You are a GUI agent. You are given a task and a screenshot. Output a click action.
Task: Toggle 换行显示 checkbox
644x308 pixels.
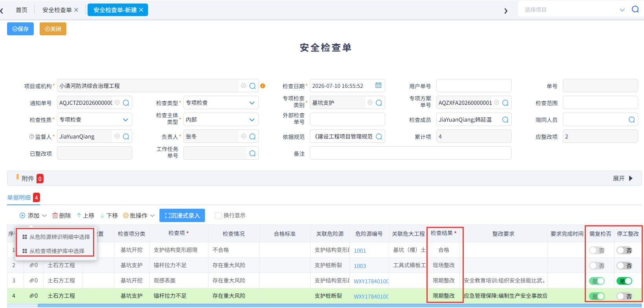pyautogui.click(x=218, y=215)
